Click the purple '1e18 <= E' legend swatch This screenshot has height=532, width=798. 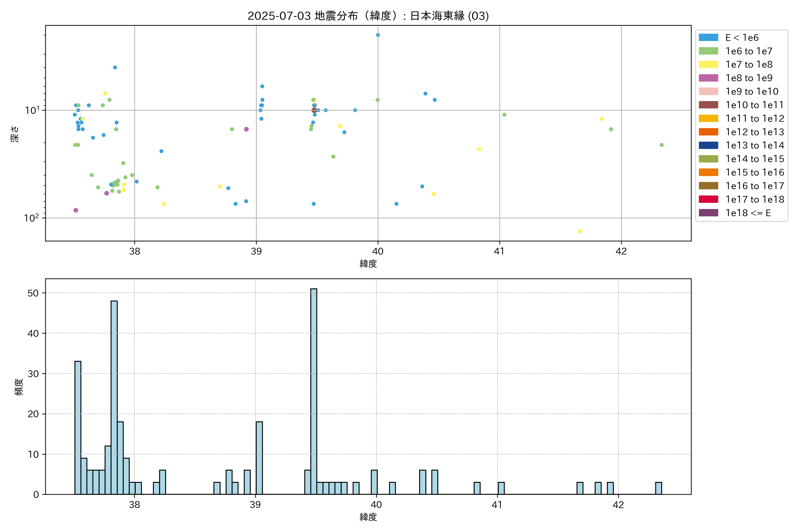[708, 213]
